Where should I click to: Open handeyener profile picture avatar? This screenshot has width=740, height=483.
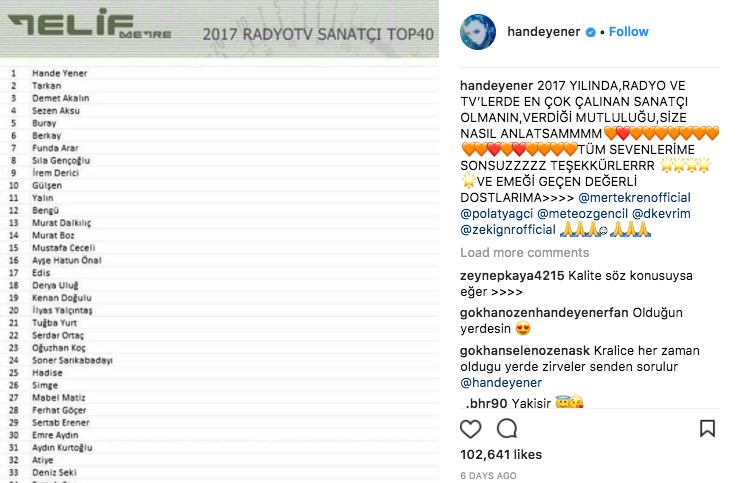click(x=478, y=32)
